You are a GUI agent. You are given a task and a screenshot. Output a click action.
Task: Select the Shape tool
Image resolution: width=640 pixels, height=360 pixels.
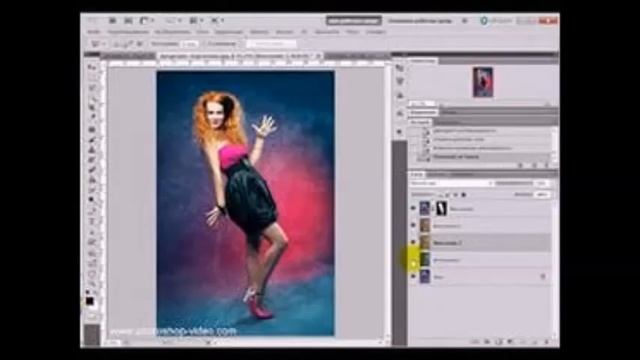92,242
